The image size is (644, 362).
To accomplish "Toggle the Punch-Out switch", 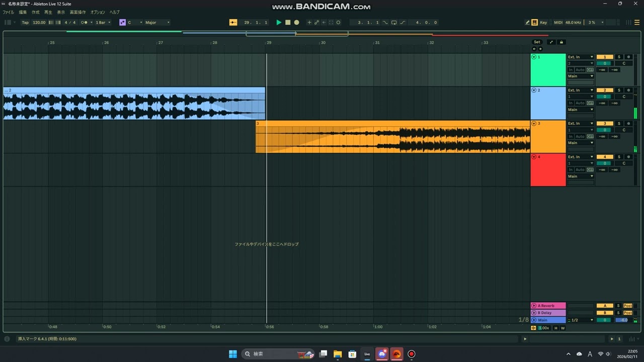I will (x=403, y=23).
